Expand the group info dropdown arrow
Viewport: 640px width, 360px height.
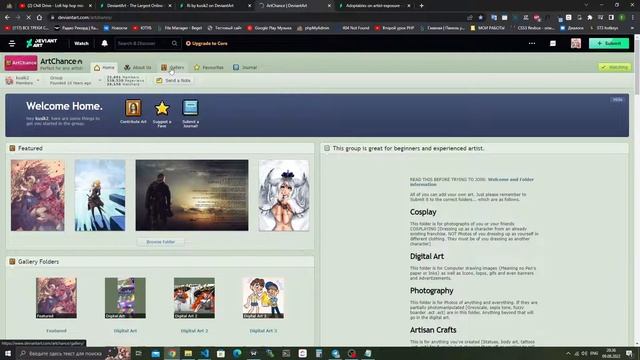100,80
